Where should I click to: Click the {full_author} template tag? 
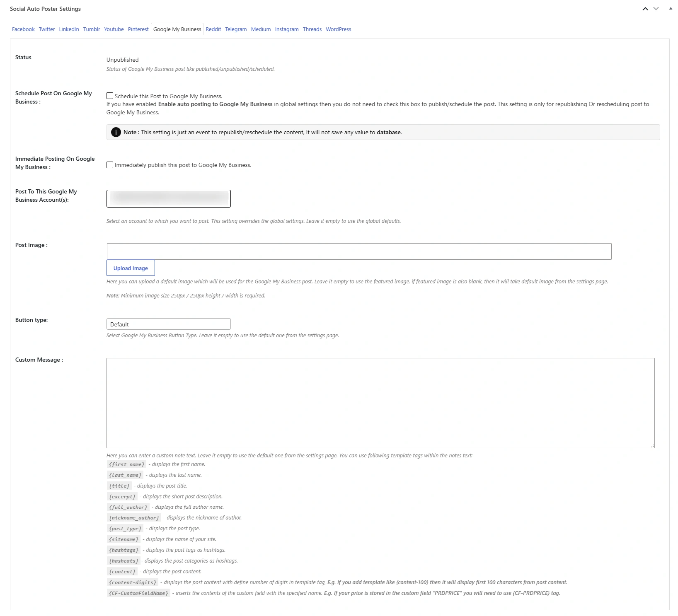pos(128,507)
